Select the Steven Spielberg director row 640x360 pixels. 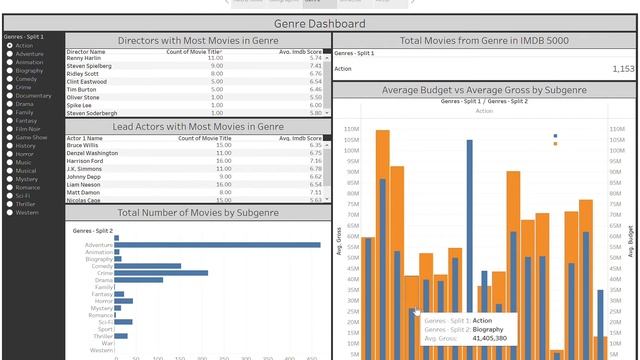point(195,66)
